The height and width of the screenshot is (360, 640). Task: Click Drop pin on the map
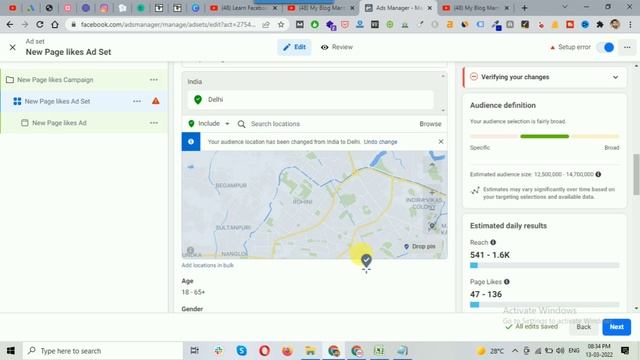pyautogui.click(x=420, y=247)
